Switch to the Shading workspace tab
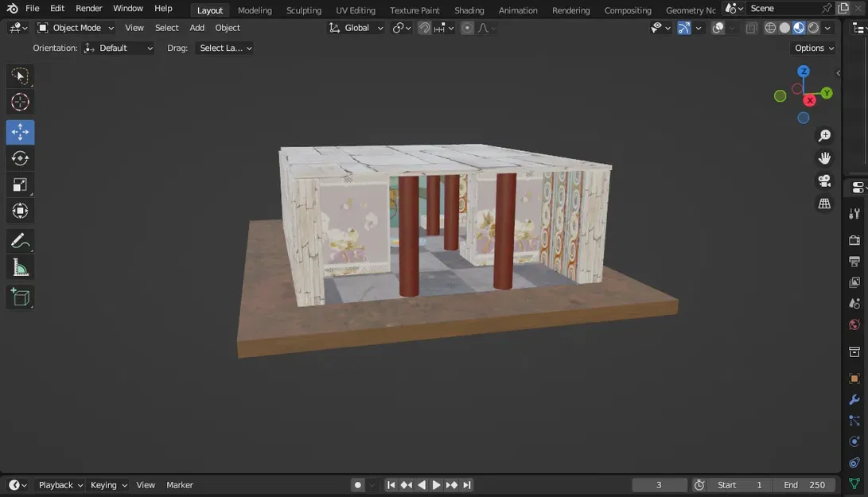Viewport: 868px width, 497px height. click(x=469, y=10)
